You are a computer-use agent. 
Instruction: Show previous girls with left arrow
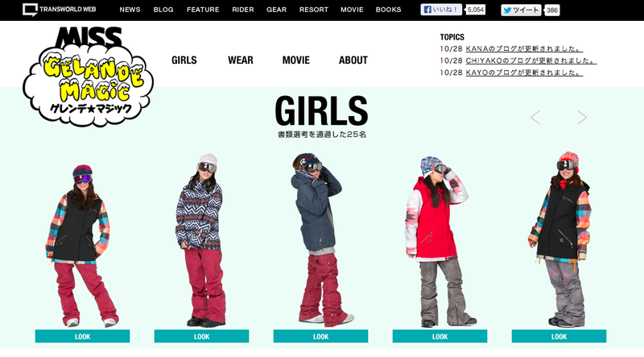(x=535, y=117)
